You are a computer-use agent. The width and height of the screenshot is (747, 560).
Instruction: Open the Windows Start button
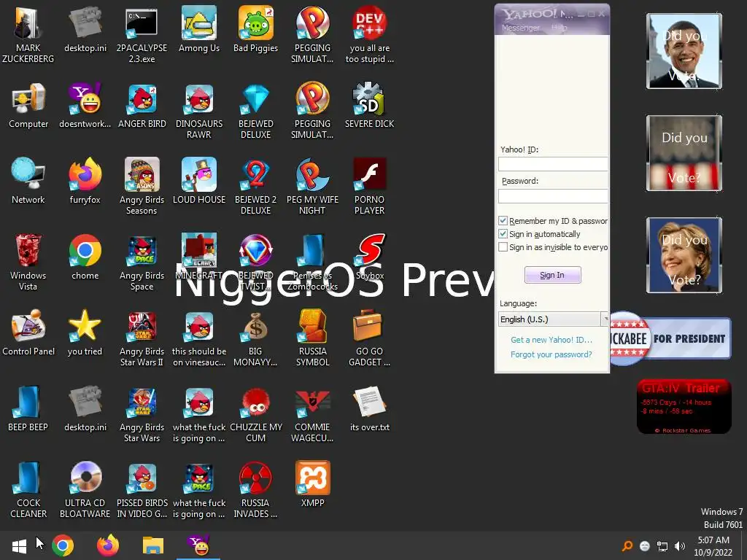[x=19, y=545]
